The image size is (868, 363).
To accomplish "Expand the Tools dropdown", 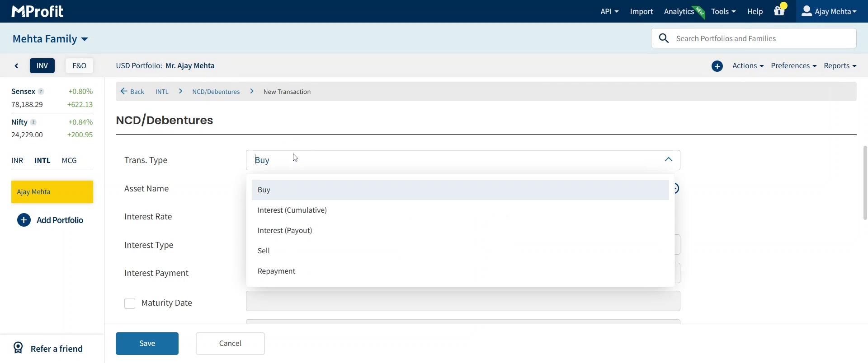I will coord(723,11).
